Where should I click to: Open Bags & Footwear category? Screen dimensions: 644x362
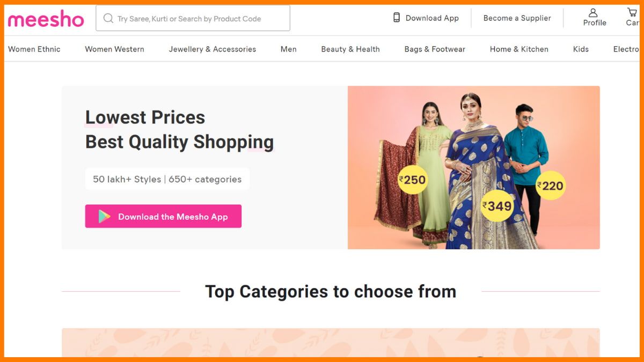click(x=435, y=49)
